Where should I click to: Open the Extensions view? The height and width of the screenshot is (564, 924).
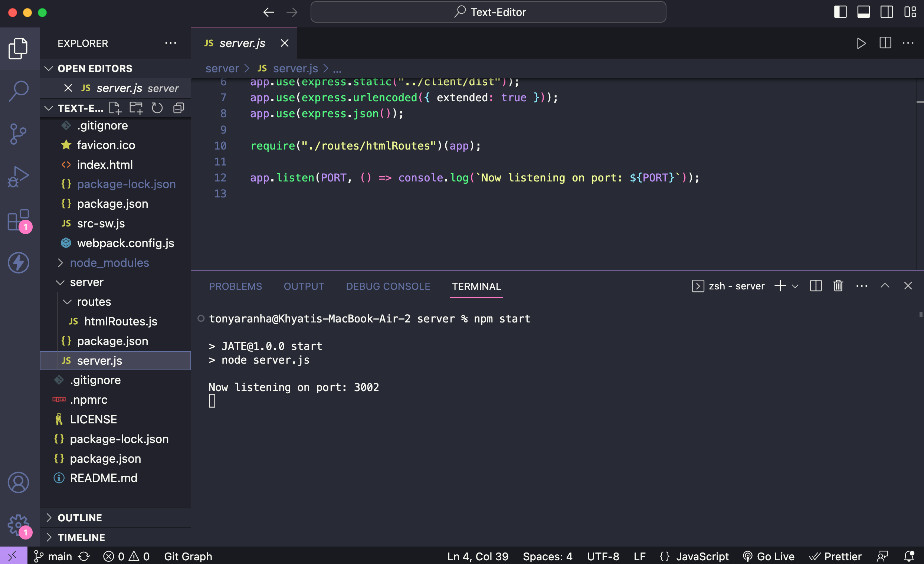(x=19, y=220)
